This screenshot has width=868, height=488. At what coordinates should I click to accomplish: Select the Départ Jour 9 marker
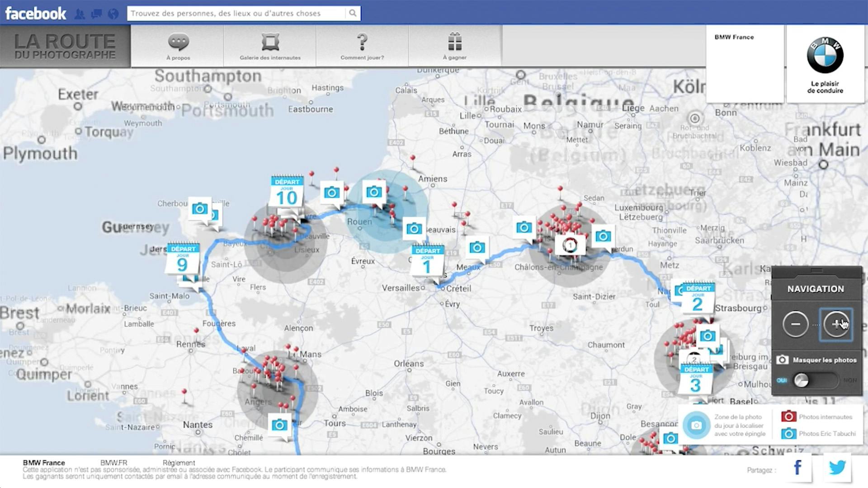[x=183, y=259]
